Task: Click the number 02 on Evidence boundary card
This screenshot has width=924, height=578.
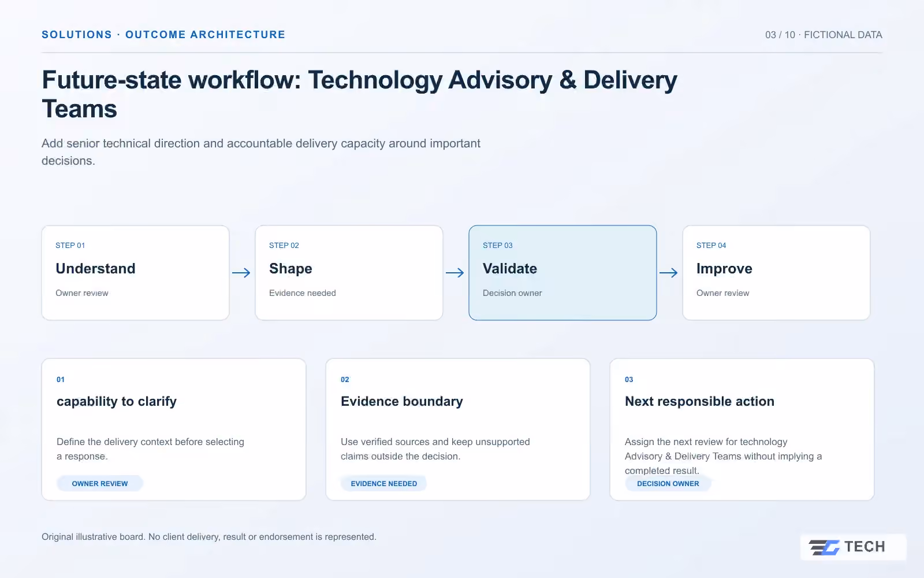Action: tap(345, 380)
